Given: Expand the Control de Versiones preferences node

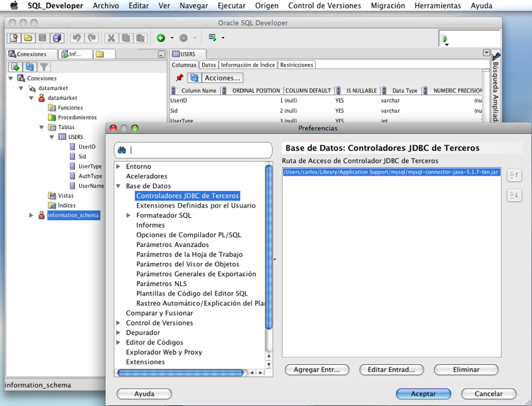Looking at the screenshot, I should pyautogui.click(x=118, y=323).
